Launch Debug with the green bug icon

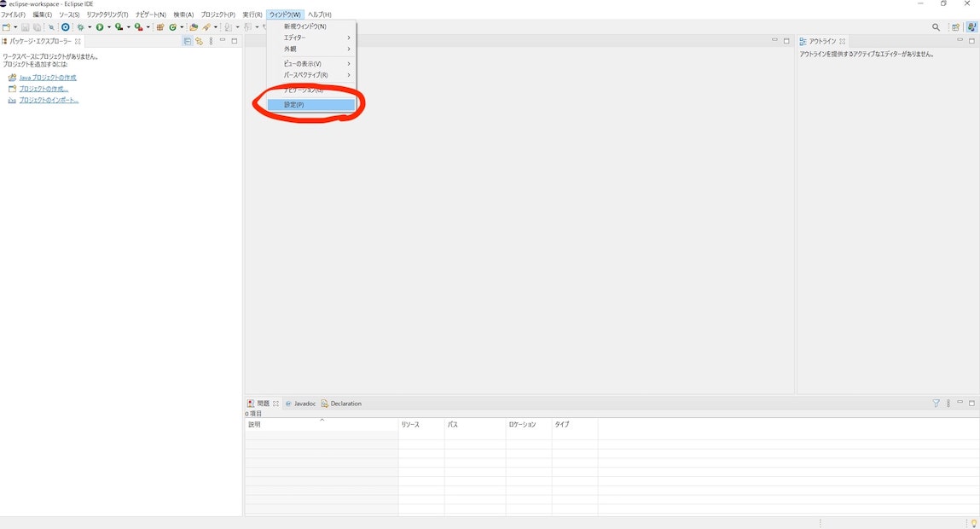pyautogui.click(x=81, y=27)
